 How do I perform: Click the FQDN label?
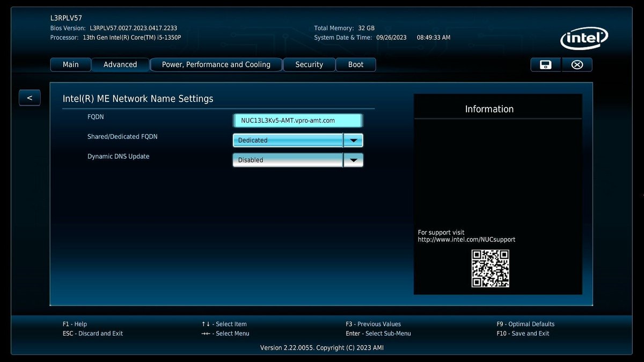(96, 116)
